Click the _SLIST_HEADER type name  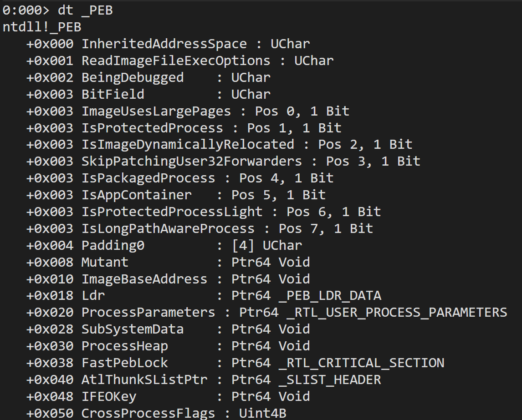(330, 380)
